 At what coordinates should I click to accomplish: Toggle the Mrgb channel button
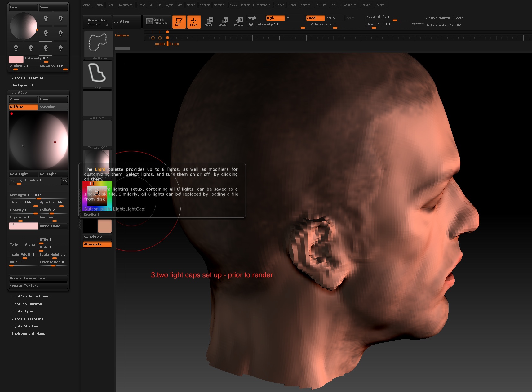coord(256,18)
